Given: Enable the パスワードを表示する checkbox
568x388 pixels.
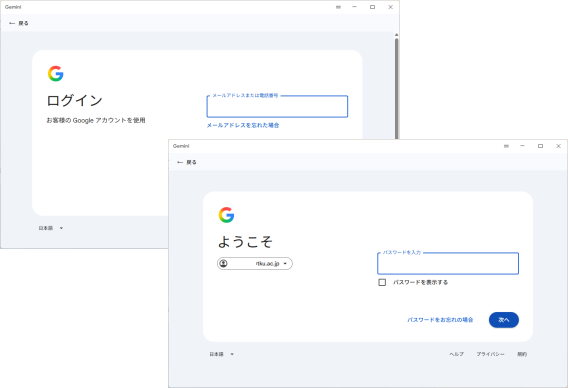Looking at the screenshot, I should coord(382,282).
